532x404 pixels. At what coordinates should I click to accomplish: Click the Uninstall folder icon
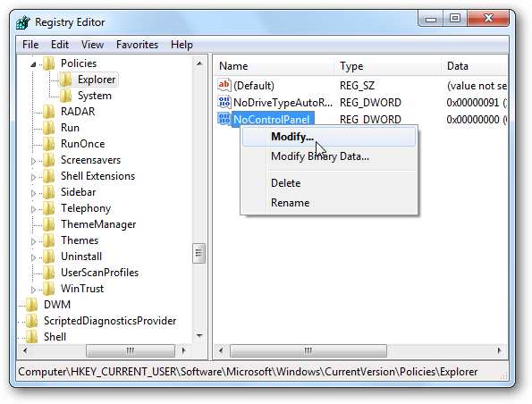[48, 257]
